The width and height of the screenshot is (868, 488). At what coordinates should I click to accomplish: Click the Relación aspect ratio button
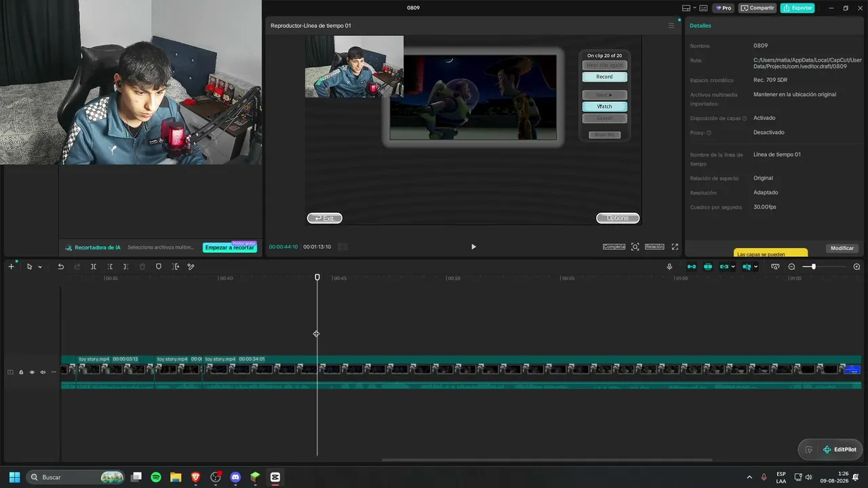[x=654, y=247]
